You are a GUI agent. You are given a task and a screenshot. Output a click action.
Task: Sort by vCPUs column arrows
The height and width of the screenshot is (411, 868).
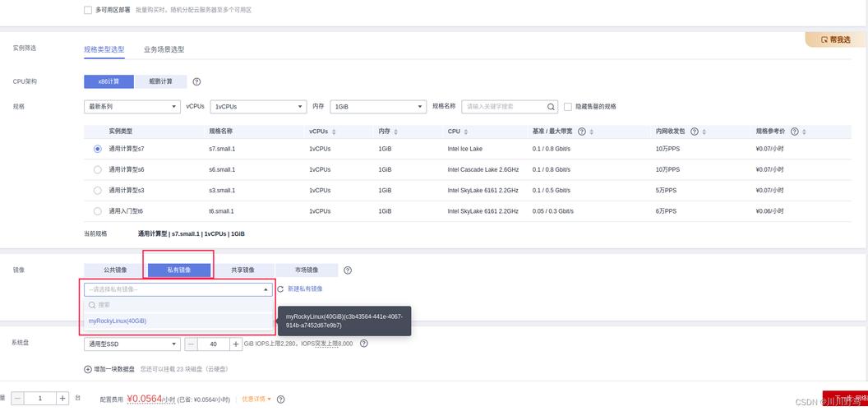[334, 132]
